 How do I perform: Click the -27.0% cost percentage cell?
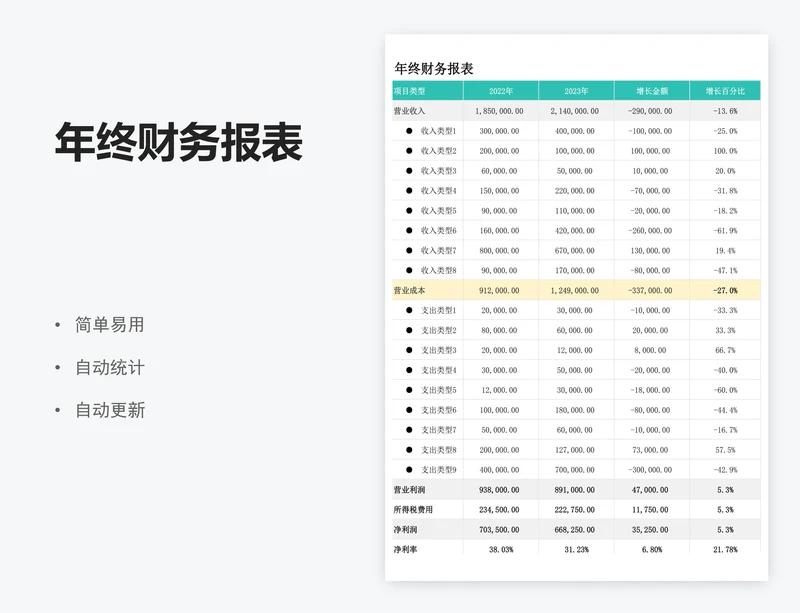(725, 290)
